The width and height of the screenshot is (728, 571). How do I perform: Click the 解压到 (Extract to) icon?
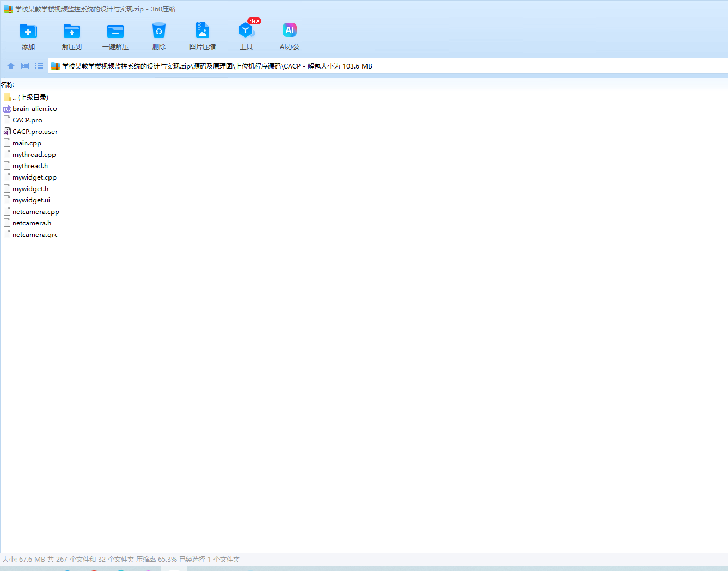(x=72, y=31)
